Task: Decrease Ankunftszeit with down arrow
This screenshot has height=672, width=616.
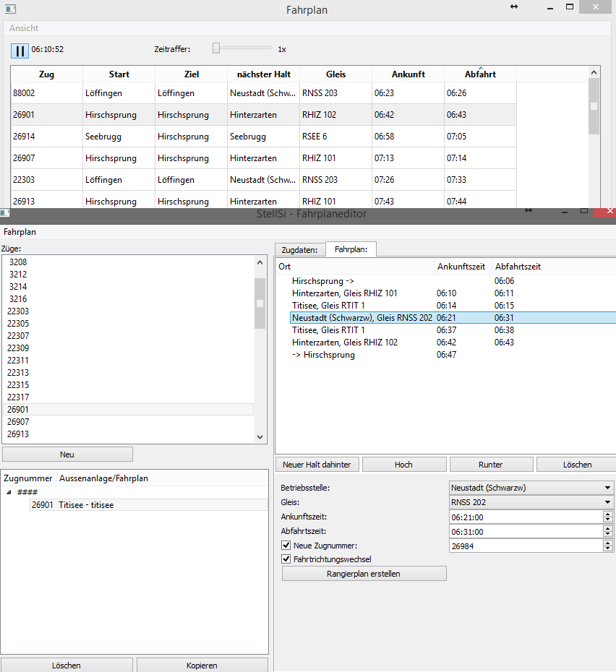Action: coord(607,520)
